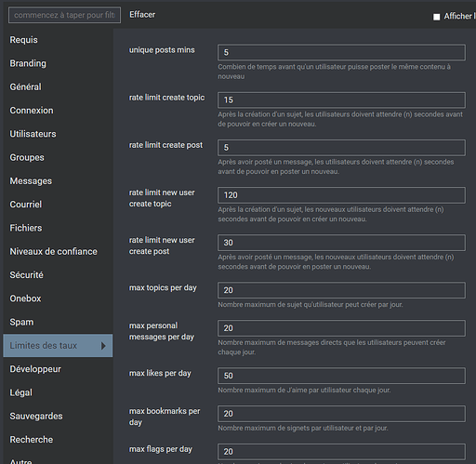
Task: Open the Groupes settings category
Action: [x=27, y=157]
